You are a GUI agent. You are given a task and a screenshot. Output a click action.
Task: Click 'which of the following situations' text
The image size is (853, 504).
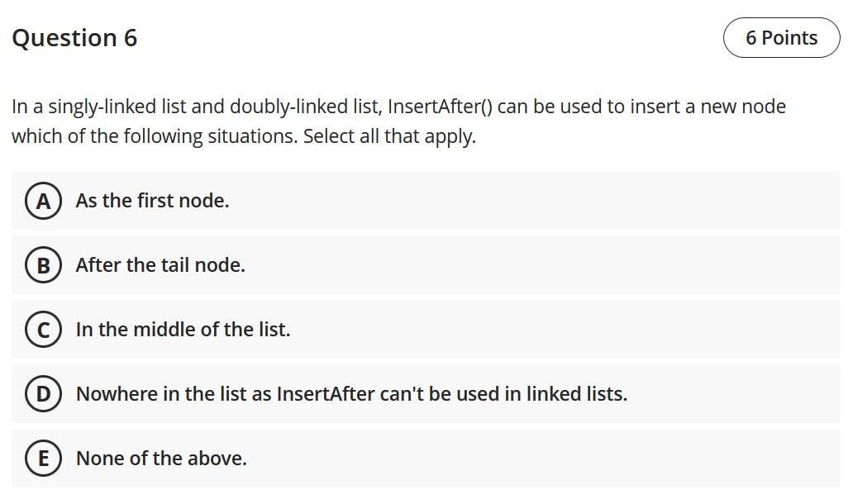[155, 136]
